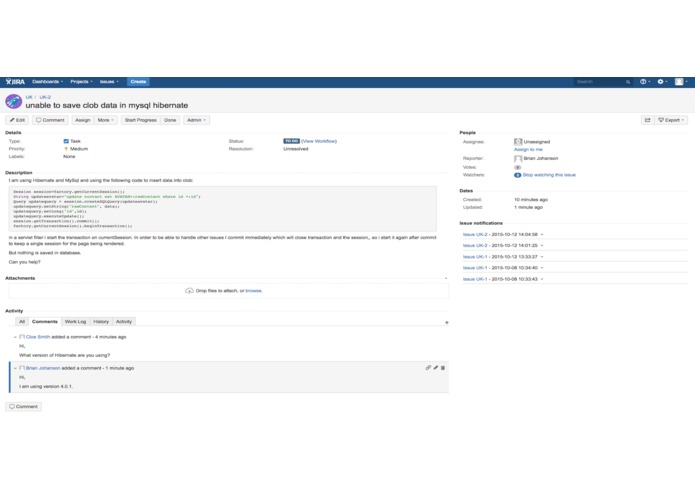
Task: Open the View Workflow link
Action: 319,141
